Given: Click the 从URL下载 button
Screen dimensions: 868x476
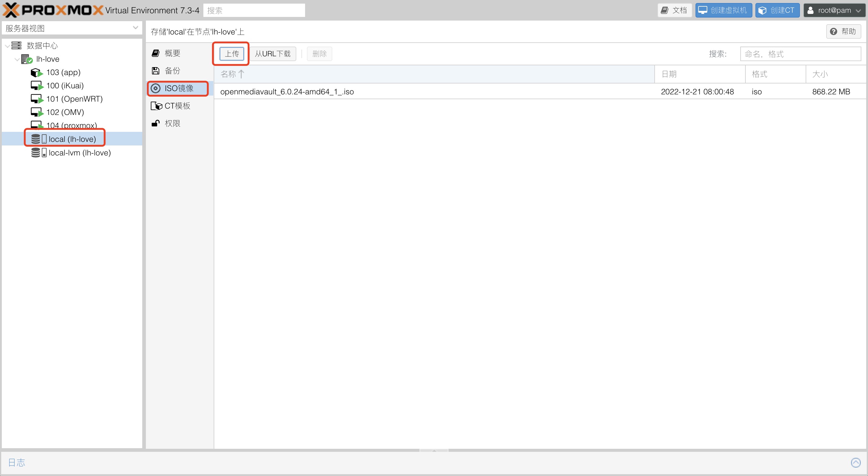Looking at the screenshot, I should 272,54.
